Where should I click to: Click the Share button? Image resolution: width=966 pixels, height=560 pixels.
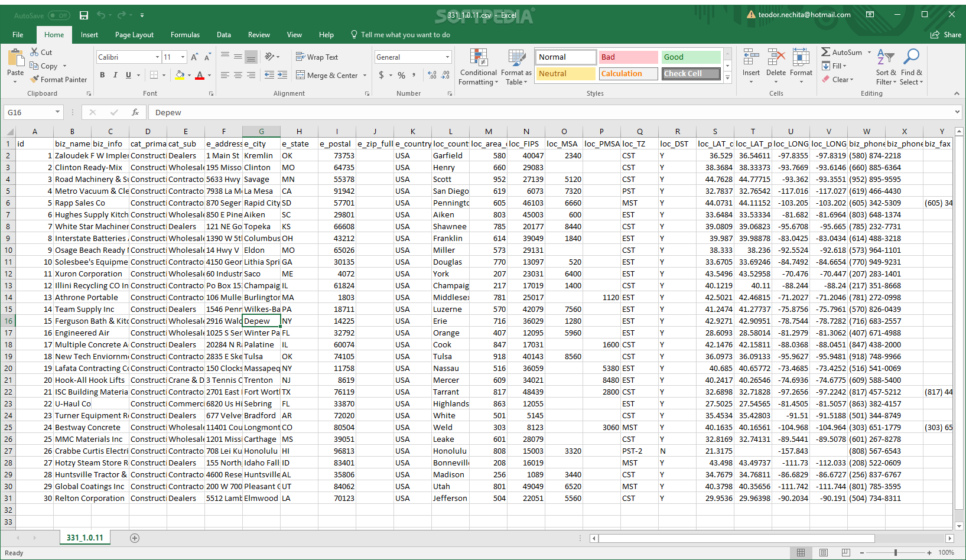tap(946, 35)
